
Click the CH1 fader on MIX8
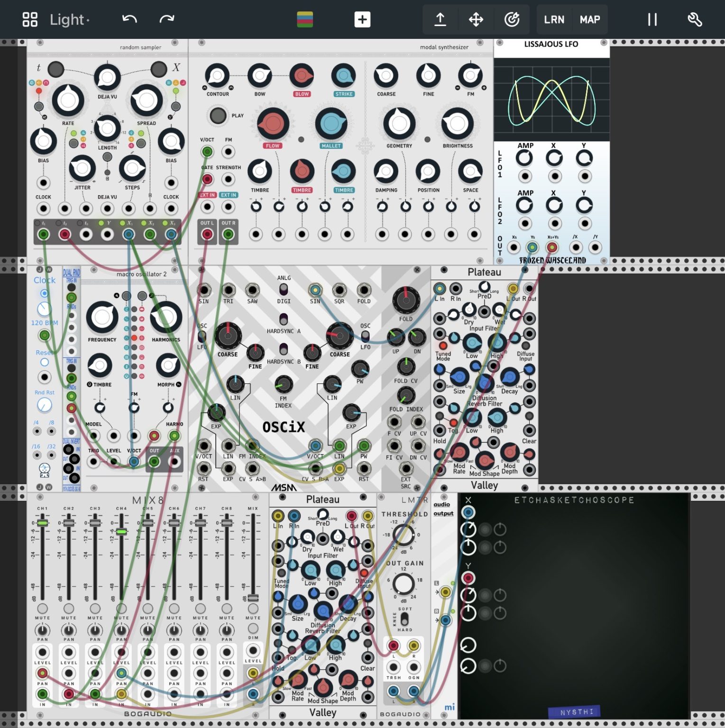(x=42, y=523)
